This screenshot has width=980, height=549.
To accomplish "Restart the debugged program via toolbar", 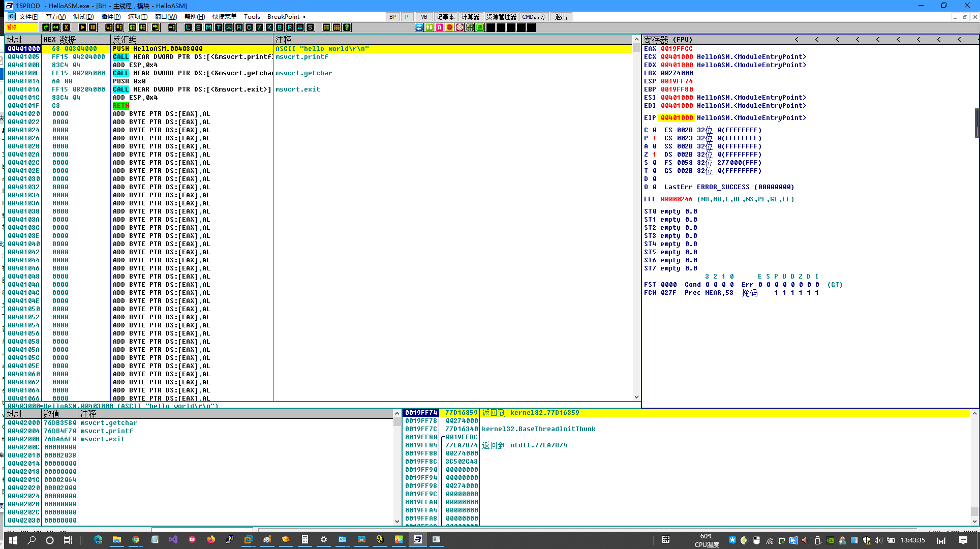I will [46, 27].
